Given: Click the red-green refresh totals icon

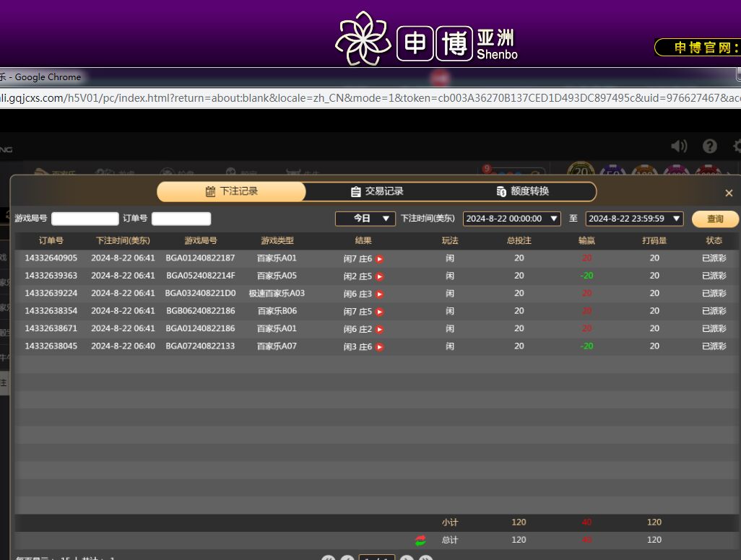Looking at the screenshot, I should (x=420, y=541).
